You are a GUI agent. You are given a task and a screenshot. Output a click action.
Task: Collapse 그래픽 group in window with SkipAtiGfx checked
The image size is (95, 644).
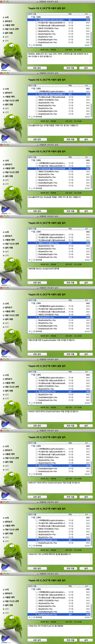click(32, 446)
